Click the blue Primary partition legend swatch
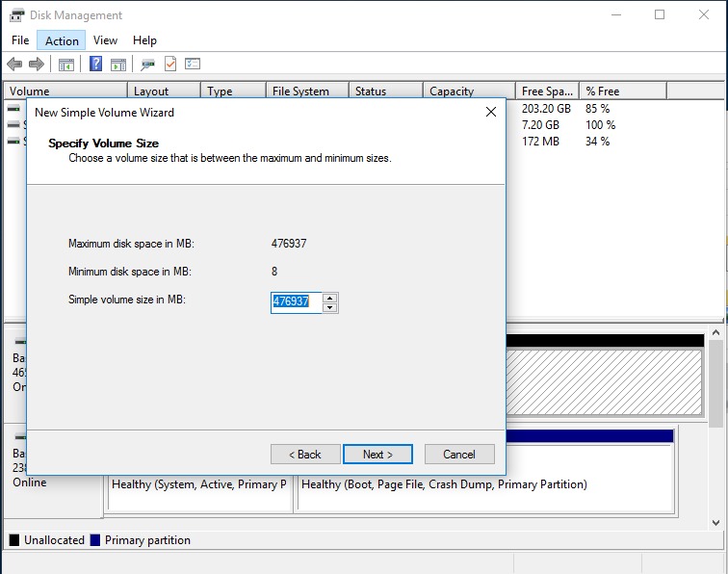 (x=94, y=540)
